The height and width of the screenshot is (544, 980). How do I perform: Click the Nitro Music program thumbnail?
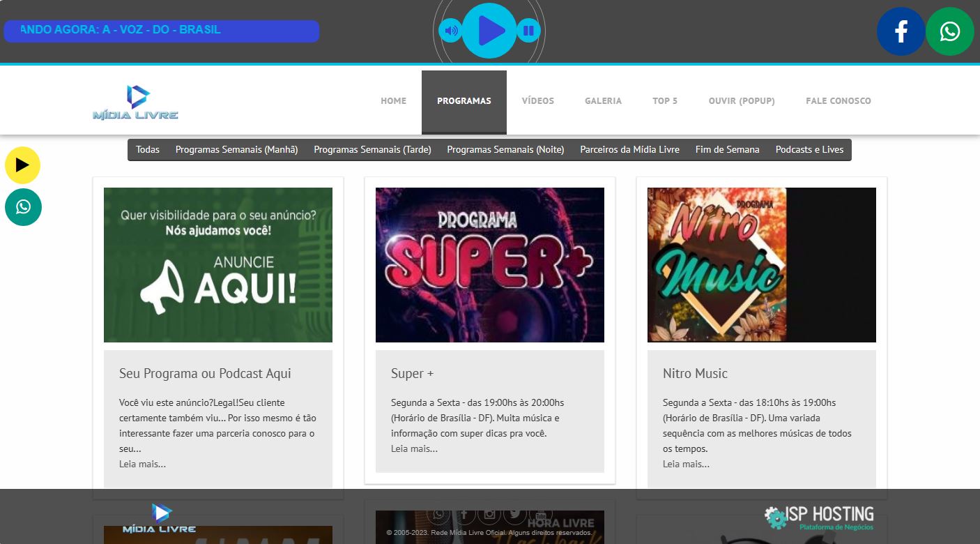pos(761,265)
